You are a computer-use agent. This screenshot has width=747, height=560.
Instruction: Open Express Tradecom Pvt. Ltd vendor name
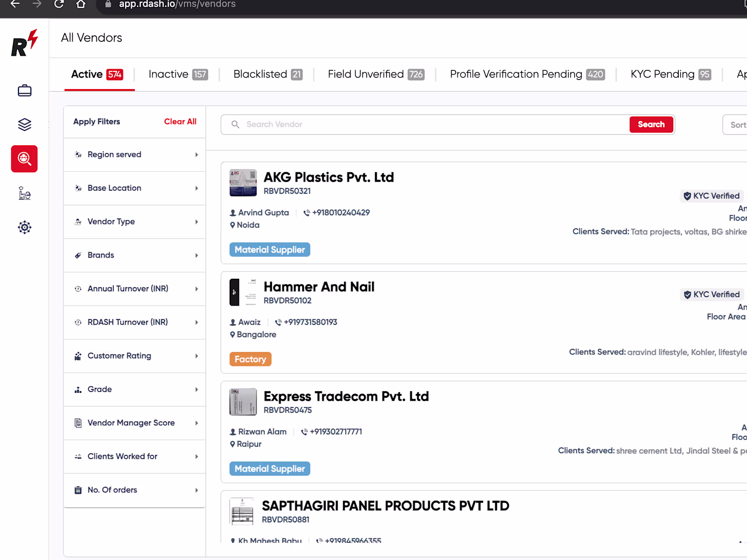[x=346, y=396]
